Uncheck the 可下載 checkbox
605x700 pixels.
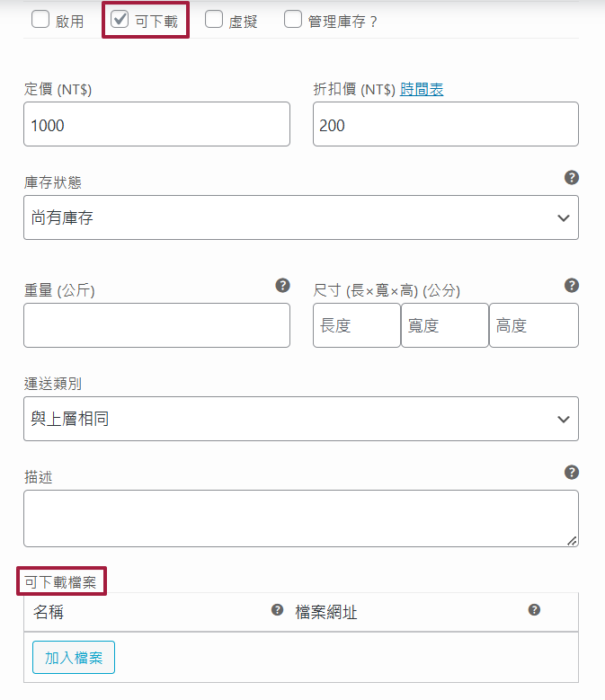[120, 20]
